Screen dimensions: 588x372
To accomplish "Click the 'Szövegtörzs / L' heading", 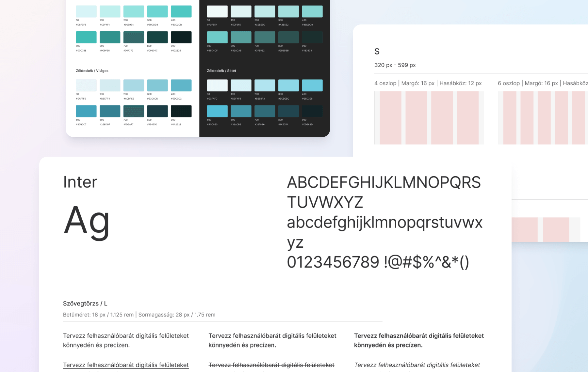I will pos(85,303).
